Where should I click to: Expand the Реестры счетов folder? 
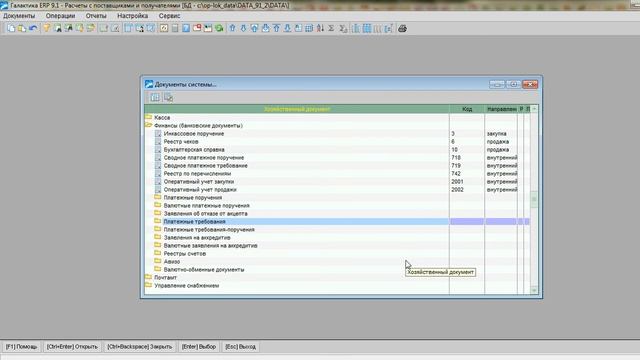click(158, 253)
